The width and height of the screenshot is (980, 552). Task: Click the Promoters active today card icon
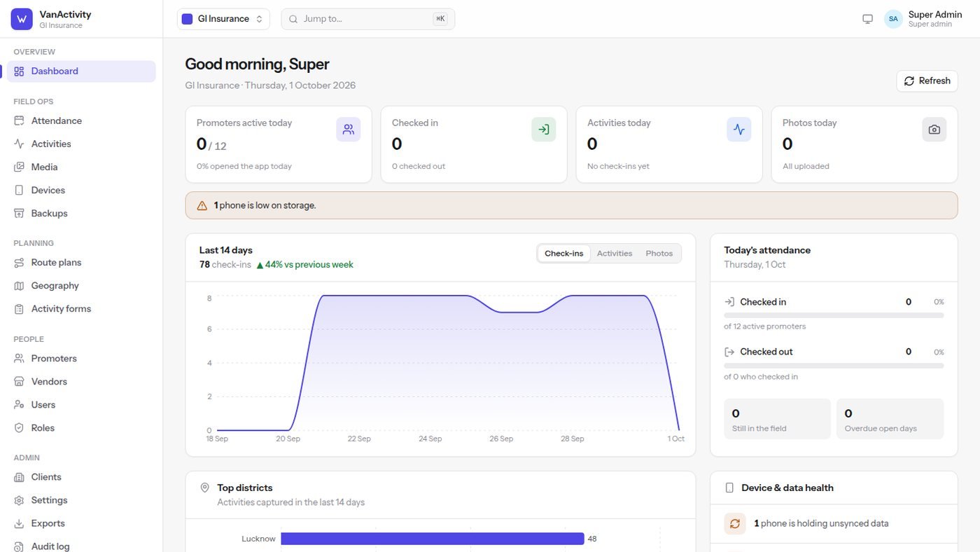tap(349, 130)
